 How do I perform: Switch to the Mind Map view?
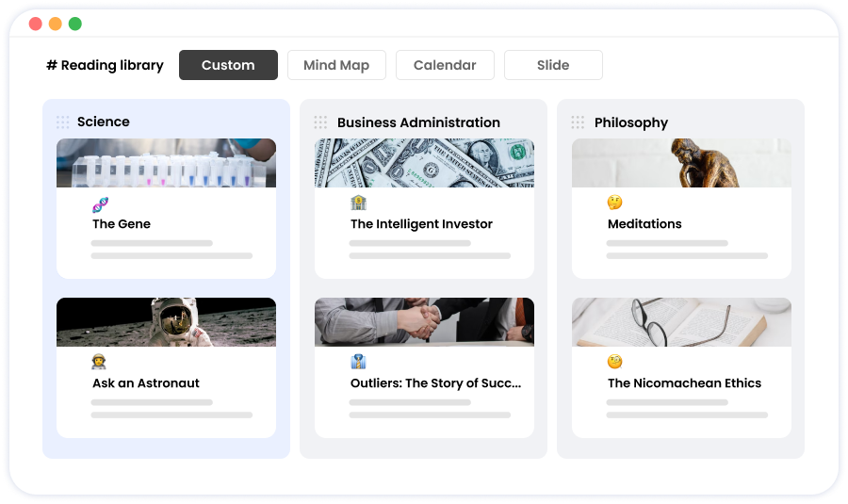[336, 65]
